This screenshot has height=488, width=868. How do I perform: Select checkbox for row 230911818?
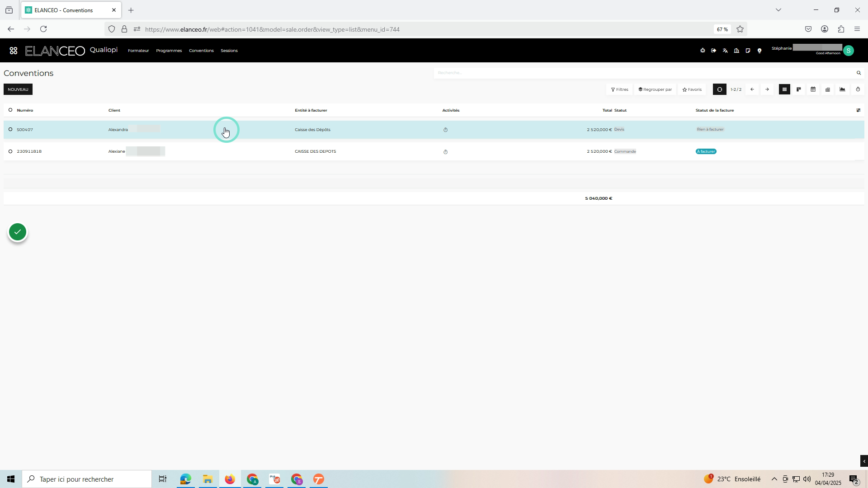[x=10, y=151]
